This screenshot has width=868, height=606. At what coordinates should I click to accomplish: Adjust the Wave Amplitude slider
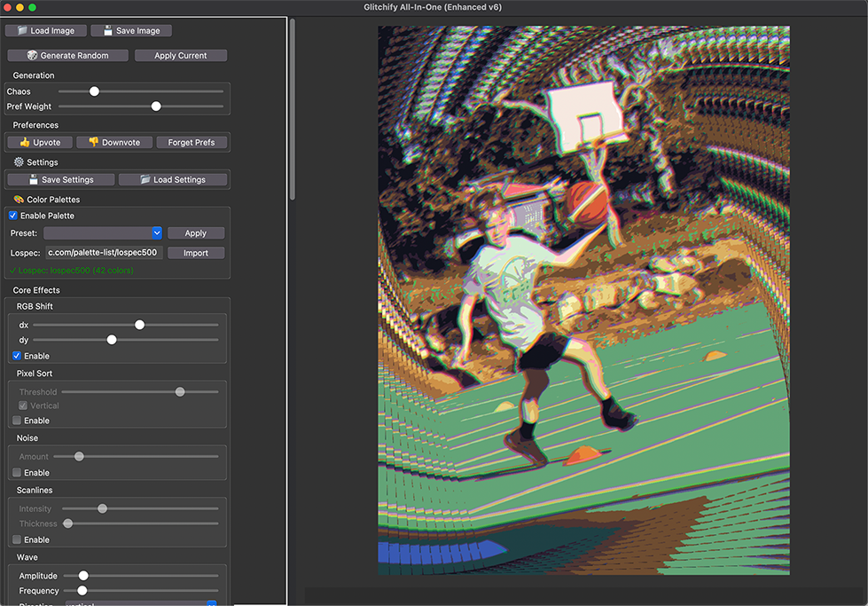click(83, 576)
